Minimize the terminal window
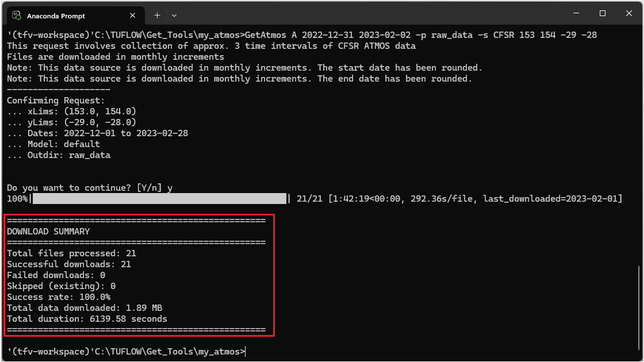644x362 pixels. [x=576, y=13]
